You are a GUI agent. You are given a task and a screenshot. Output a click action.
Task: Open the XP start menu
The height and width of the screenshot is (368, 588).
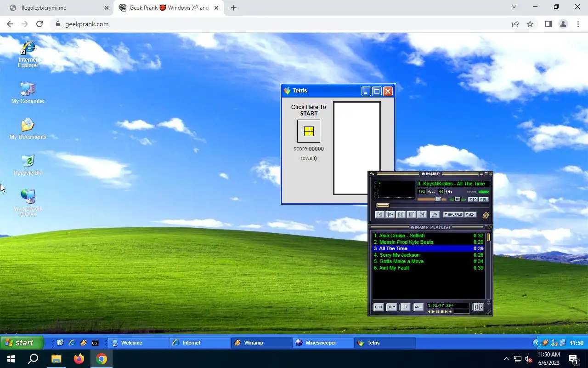[x=22, y=343]
